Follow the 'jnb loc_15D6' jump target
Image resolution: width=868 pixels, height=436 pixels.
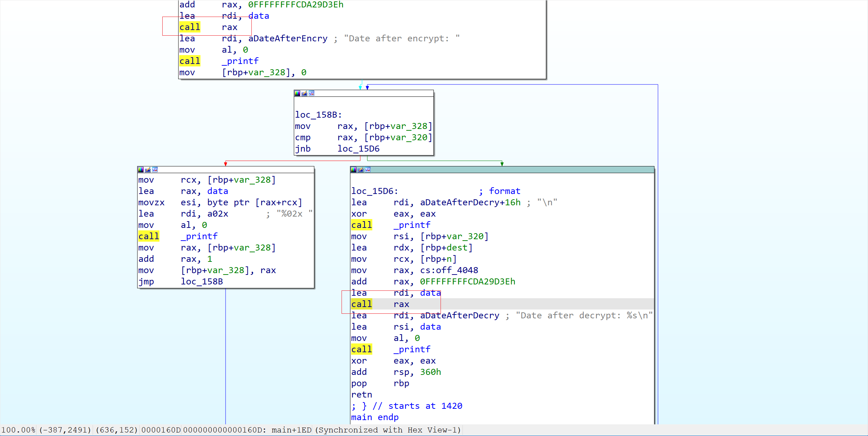tap(359, 149)
